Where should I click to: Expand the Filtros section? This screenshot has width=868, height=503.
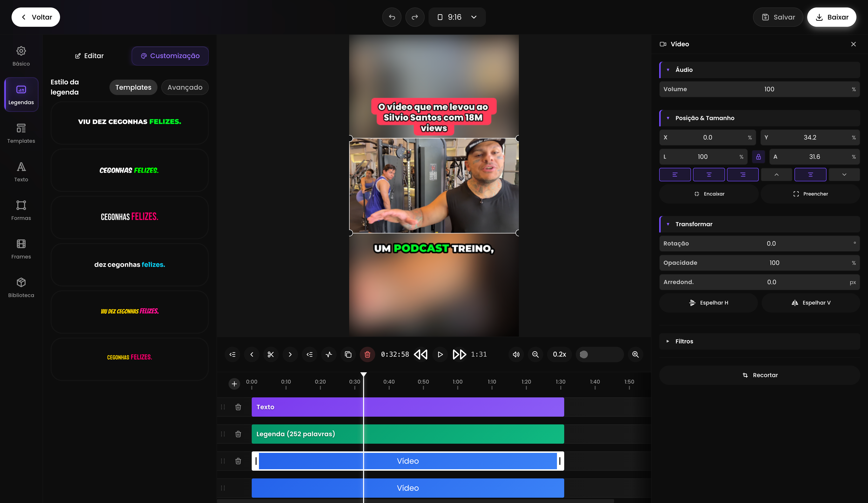[684, 341]
